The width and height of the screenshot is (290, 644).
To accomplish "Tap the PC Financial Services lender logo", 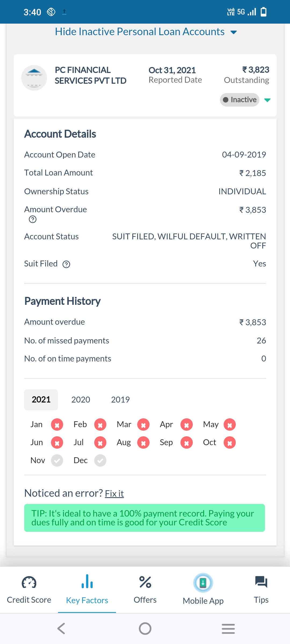I will tap(34, 78).
